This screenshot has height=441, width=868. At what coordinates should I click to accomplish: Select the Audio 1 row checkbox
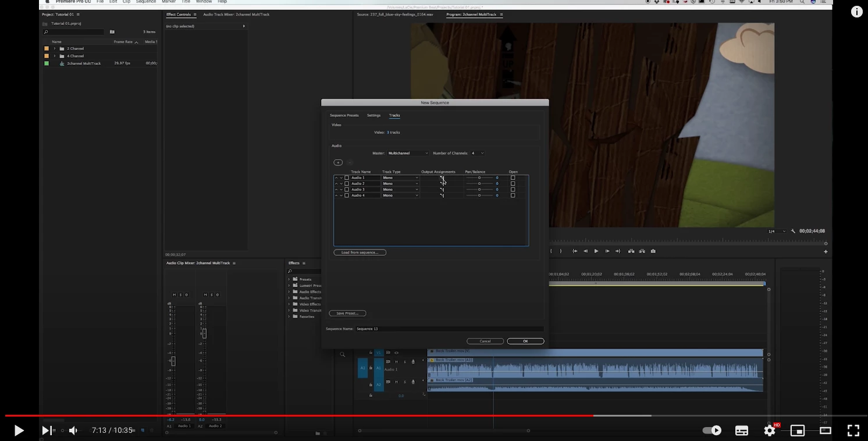click(347, 177)
